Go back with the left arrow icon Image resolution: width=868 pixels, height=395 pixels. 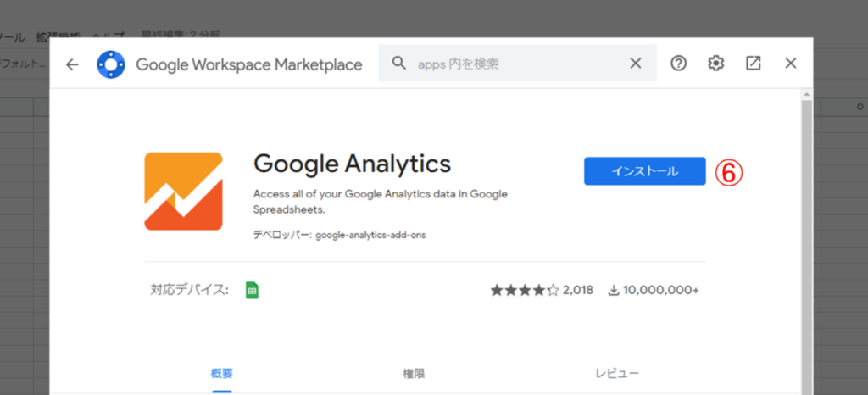click(x=72, y=64)
